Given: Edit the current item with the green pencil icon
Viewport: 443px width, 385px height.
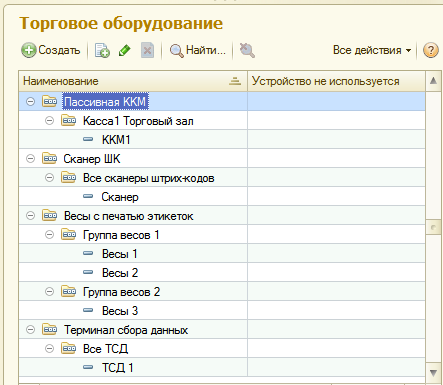Looking at the screenshot, I should click(x=124, y=51).
